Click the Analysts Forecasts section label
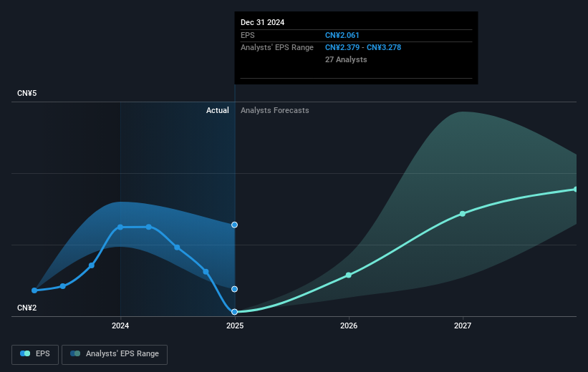The image size is (588, 372). pos(275,110)
